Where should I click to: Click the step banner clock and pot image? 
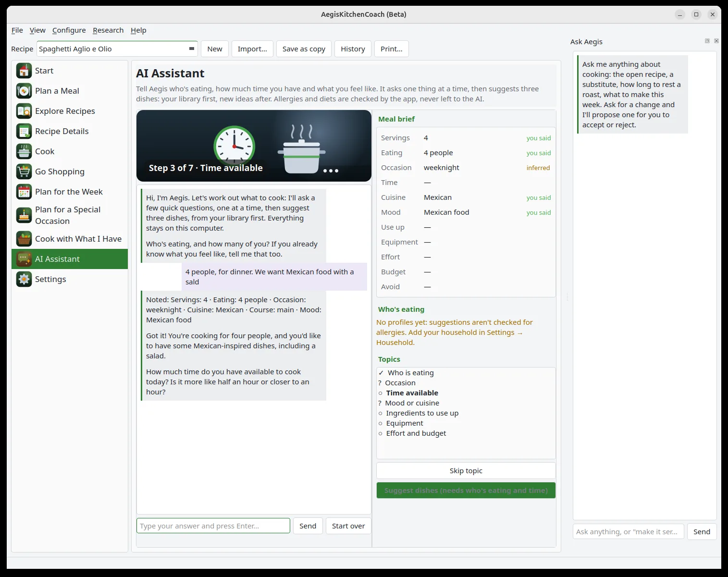(254, 146)
